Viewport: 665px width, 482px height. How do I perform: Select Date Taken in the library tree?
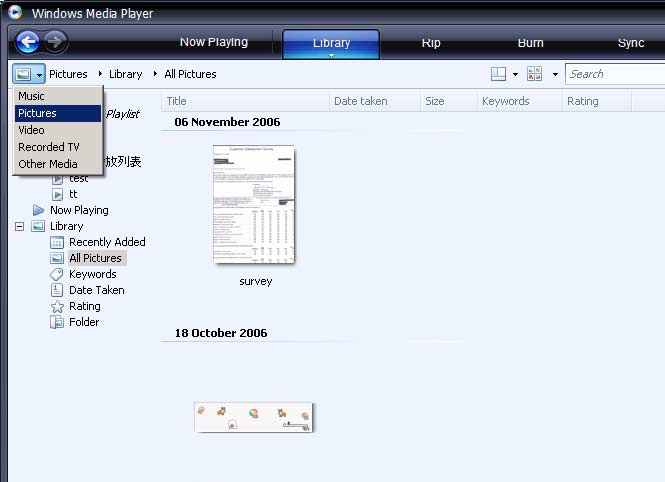(x=97, y=290)
